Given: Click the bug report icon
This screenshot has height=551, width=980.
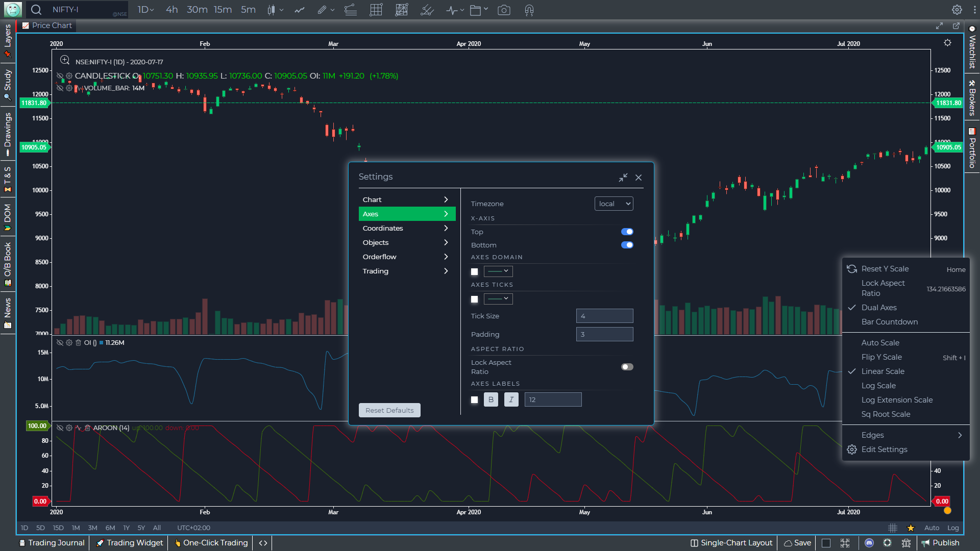Looking at the screenshot, I should click(x=907, y=543).
